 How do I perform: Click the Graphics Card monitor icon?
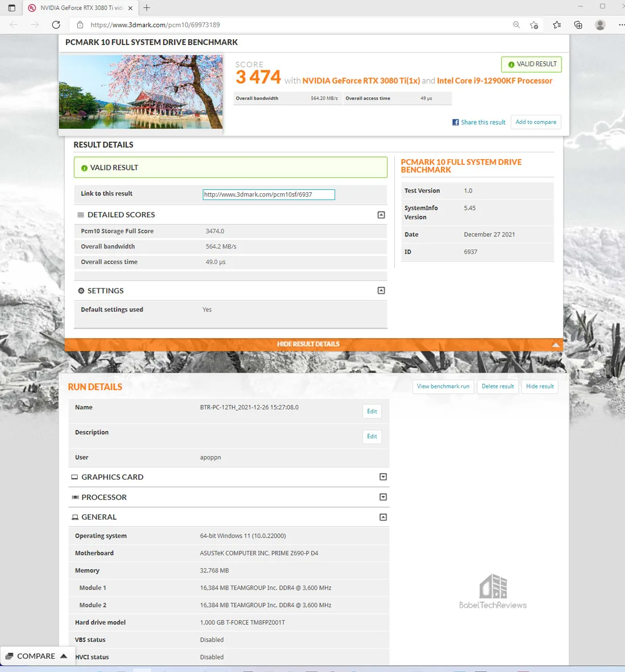[x=74, y=477]
